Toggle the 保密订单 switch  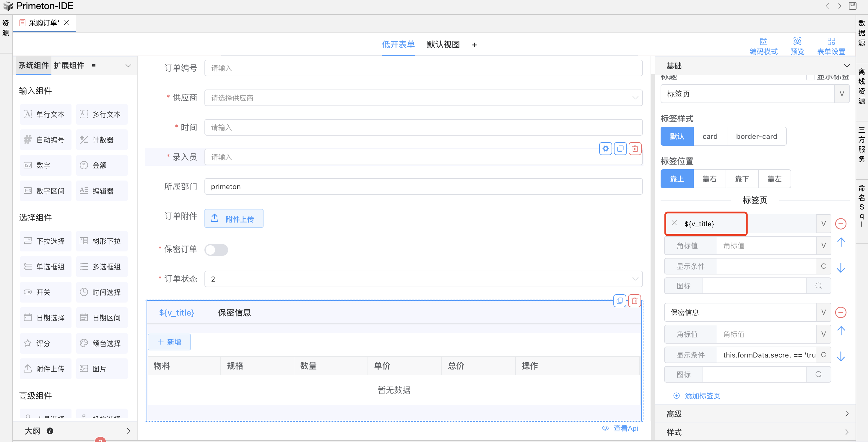tap(216, 250)
